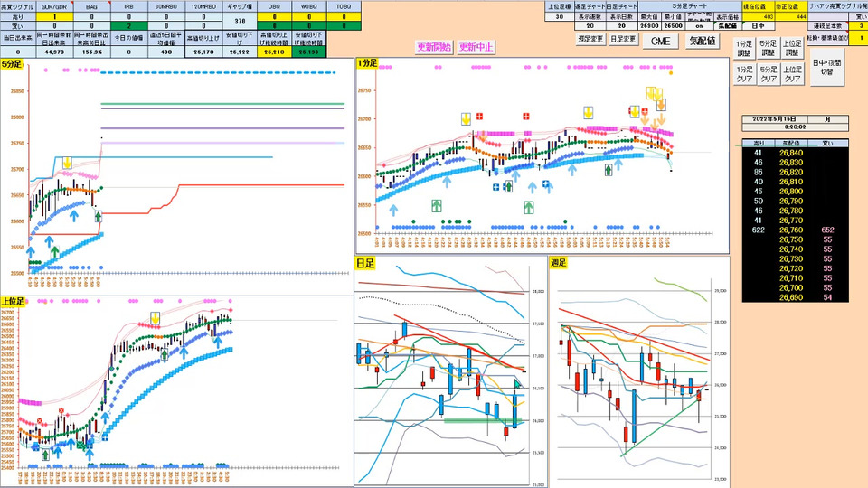Image resolution: width=868 pixels, height=488 pixels.
Task: Select the date cell 2022年5月16日
Action: [774, 119]
